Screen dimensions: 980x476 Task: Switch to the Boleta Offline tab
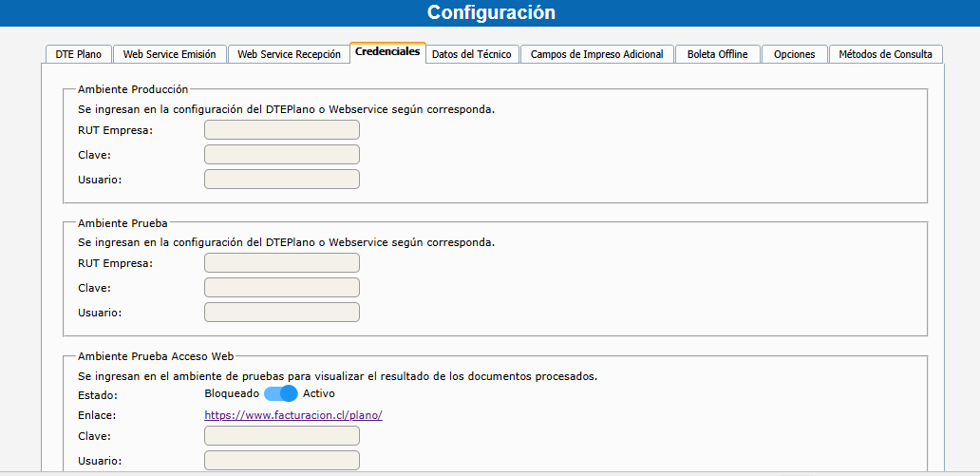point(718,54)
